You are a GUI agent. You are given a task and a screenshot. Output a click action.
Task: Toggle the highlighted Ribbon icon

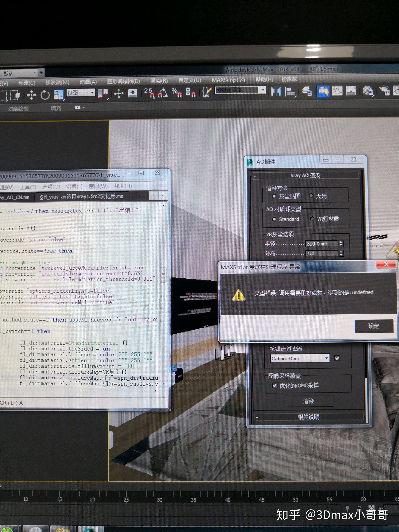(323, 91)
